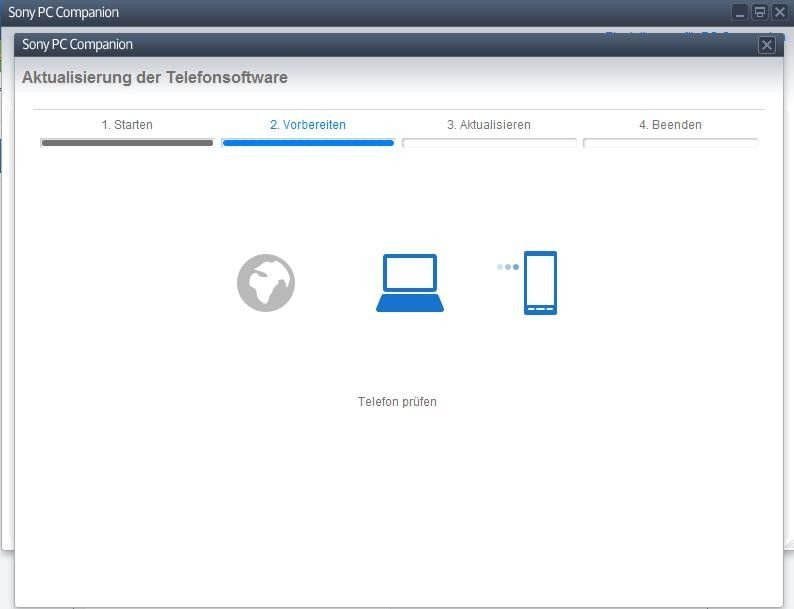Click the blue progress bar under Vorbereiten
The image size is (794, 609).
(x=308, y=143)
